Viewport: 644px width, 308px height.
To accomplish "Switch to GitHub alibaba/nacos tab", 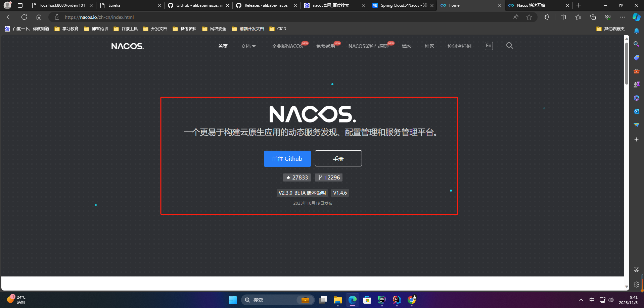I will (198, 5).
